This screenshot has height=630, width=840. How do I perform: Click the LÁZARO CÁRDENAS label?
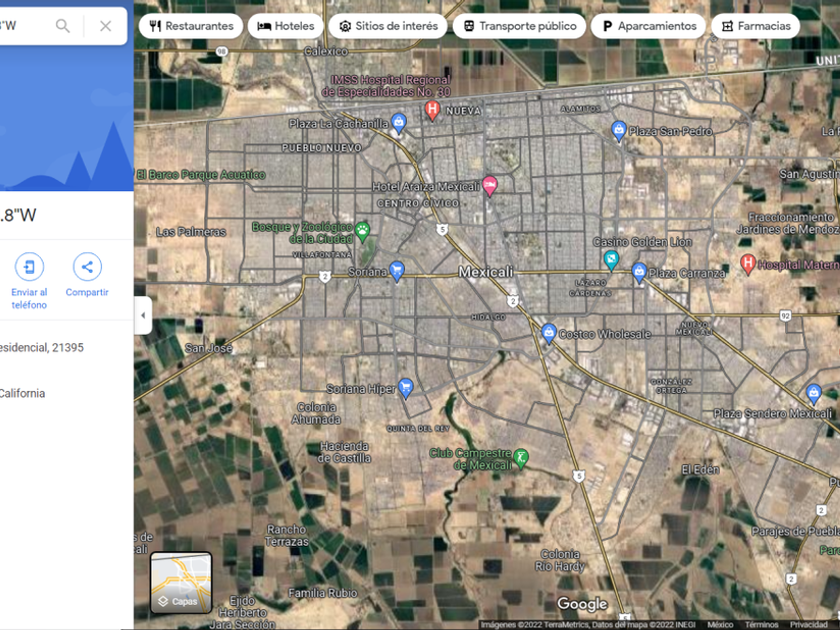[590, 288]
